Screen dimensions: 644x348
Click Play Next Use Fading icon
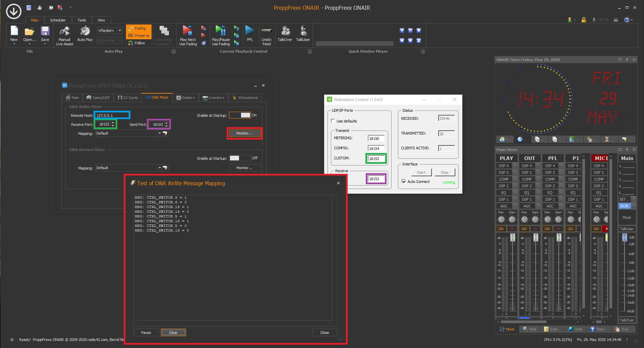click(x=187, y=31)
